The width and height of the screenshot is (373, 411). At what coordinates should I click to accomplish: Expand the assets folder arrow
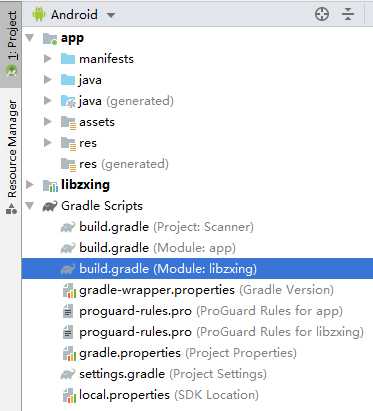coord(48,121)
